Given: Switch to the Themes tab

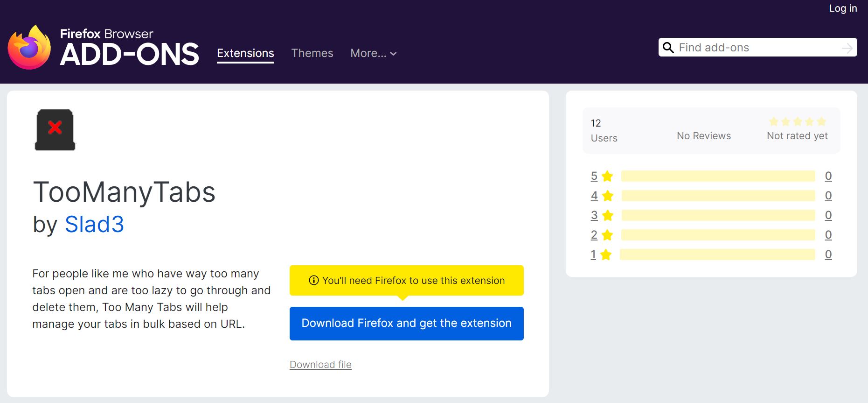Looking at the screenshot, I should (x=312, y=53).
